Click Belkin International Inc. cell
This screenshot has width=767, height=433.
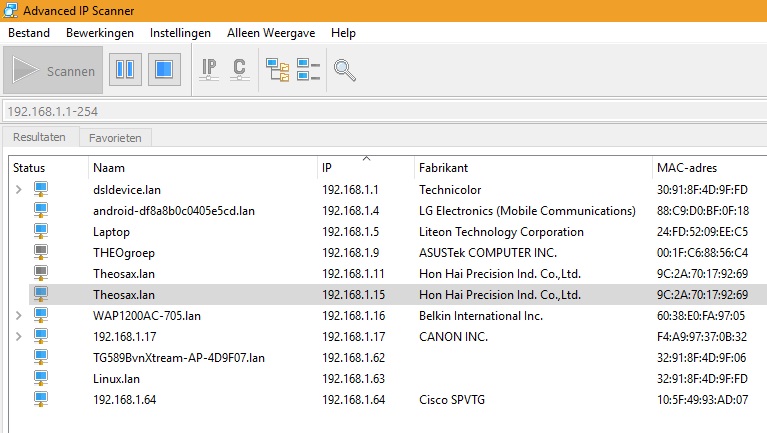tap(481, 316)
